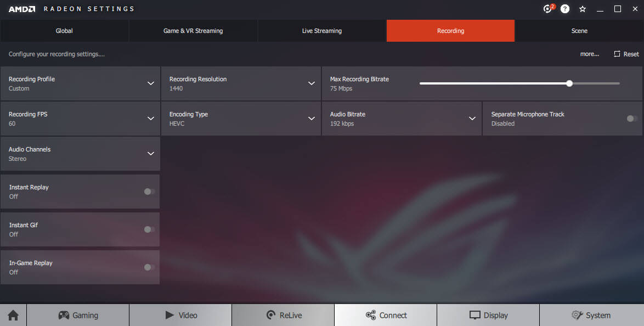Click the 192 kbps audio value
Viewport: 644px width, 326px height.
point(342,123)
